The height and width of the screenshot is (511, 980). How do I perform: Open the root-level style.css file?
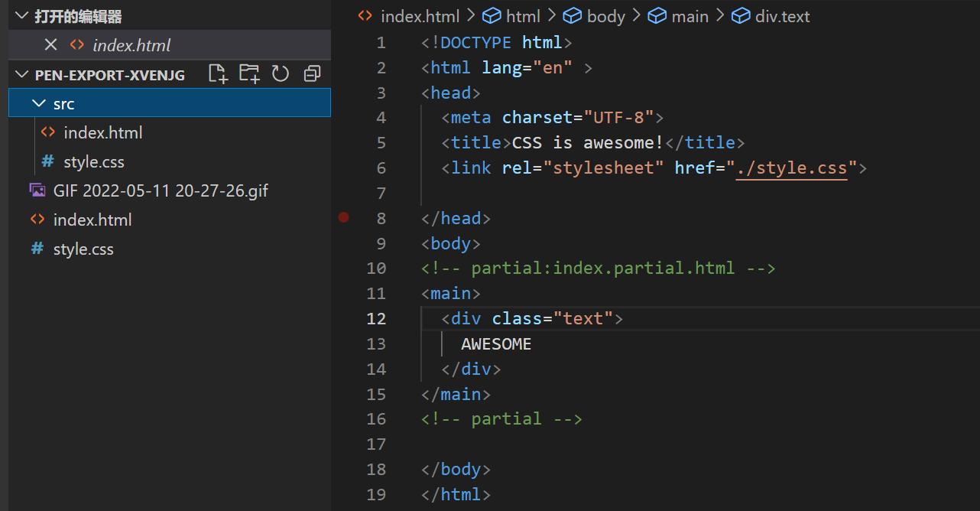83,249
